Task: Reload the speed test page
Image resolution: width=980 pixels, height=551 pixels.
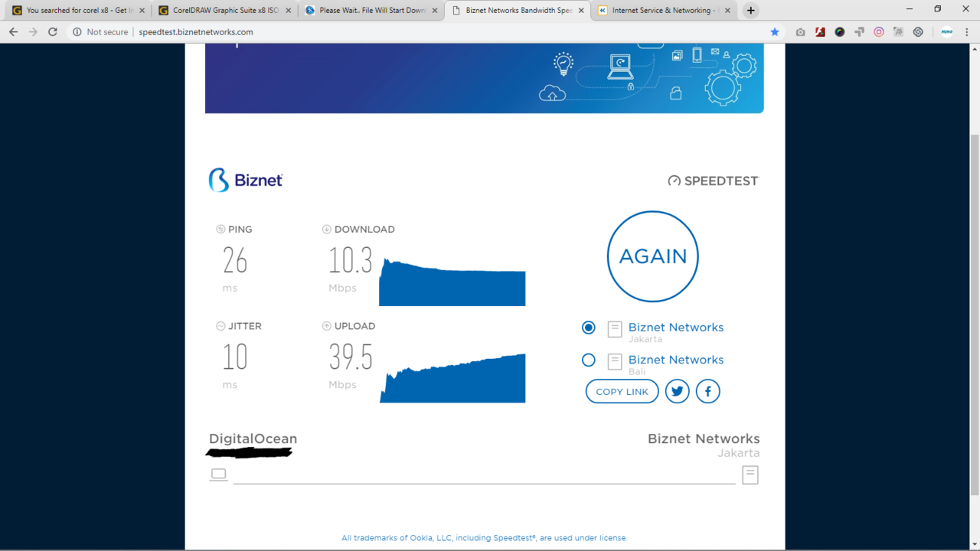Action: point(53,32)
